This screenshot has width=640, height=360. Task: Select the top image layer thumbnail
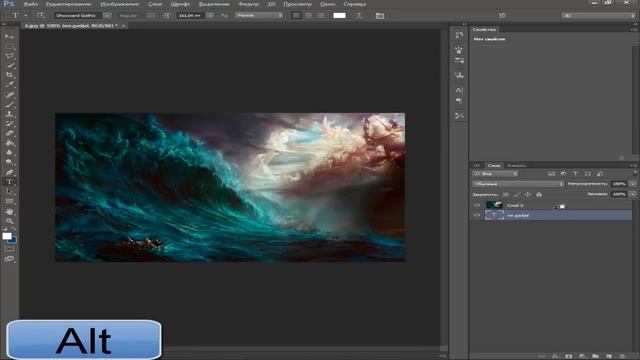494,205
